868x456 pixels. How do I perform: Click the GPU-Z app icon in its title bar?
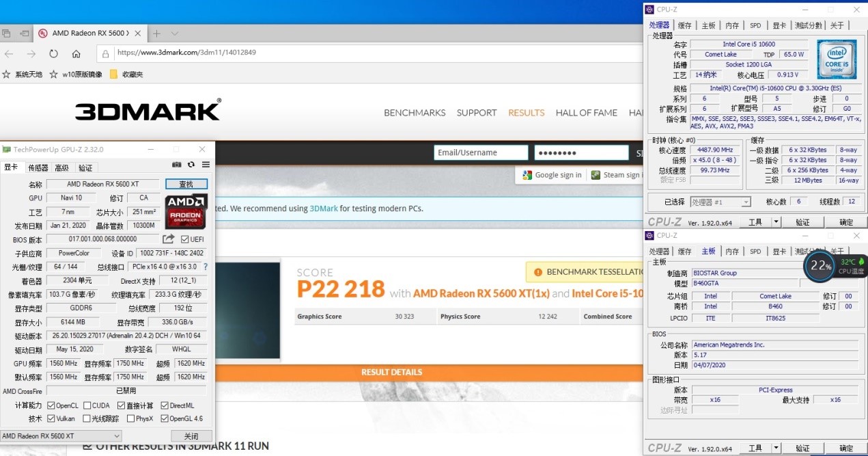pyautogui.click(x=6, y=149)
